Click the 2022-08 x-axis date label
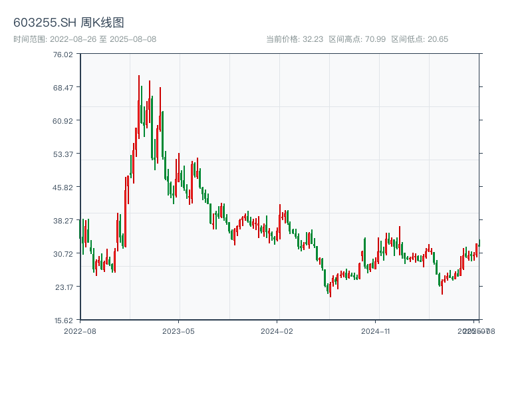532x399 pixels. (80, 331)
